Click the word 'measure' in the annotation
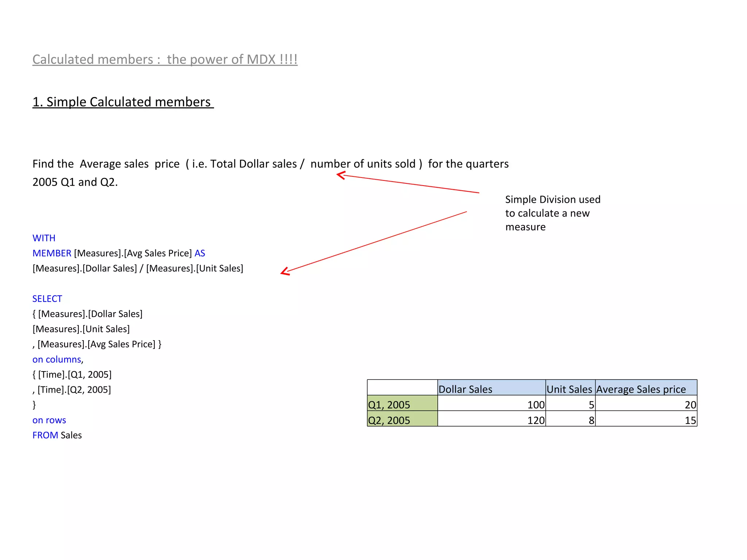This screenshot has width=747, height=560. pos(525,227)
